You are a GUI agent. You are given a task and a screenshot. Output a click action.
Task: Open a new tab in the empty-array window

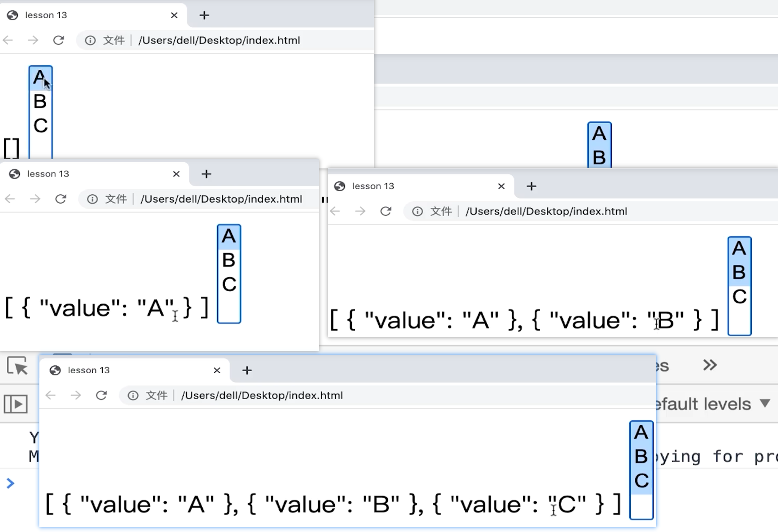[204, 15]
